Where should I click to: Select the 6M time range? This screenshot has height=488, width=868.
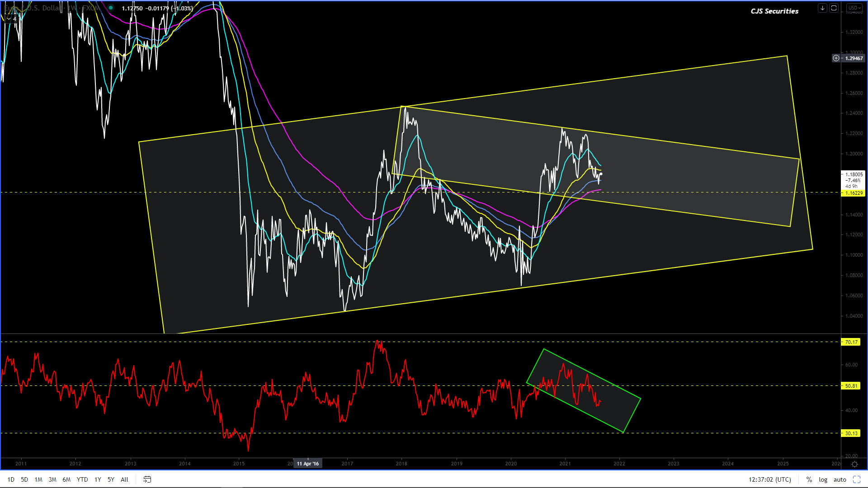coord(66,479)
